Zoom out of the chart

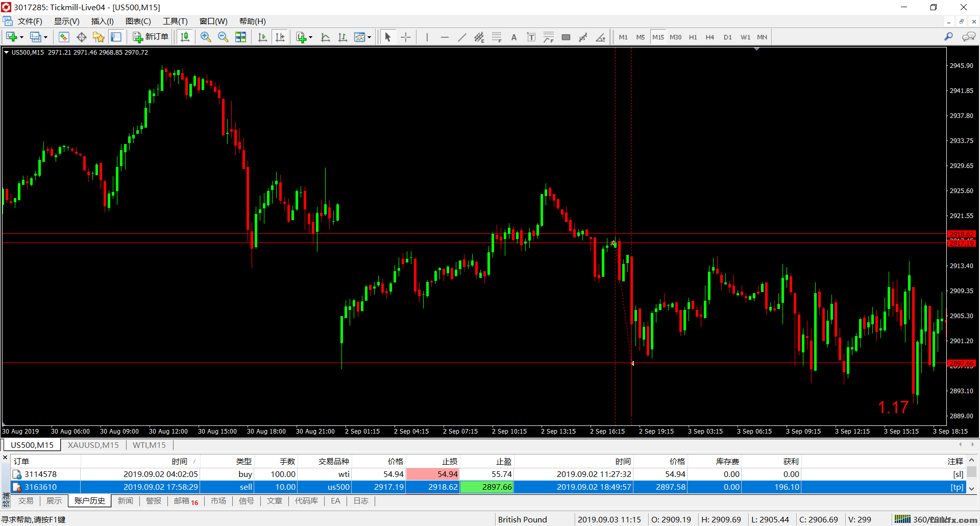click(x=223, y=37)
